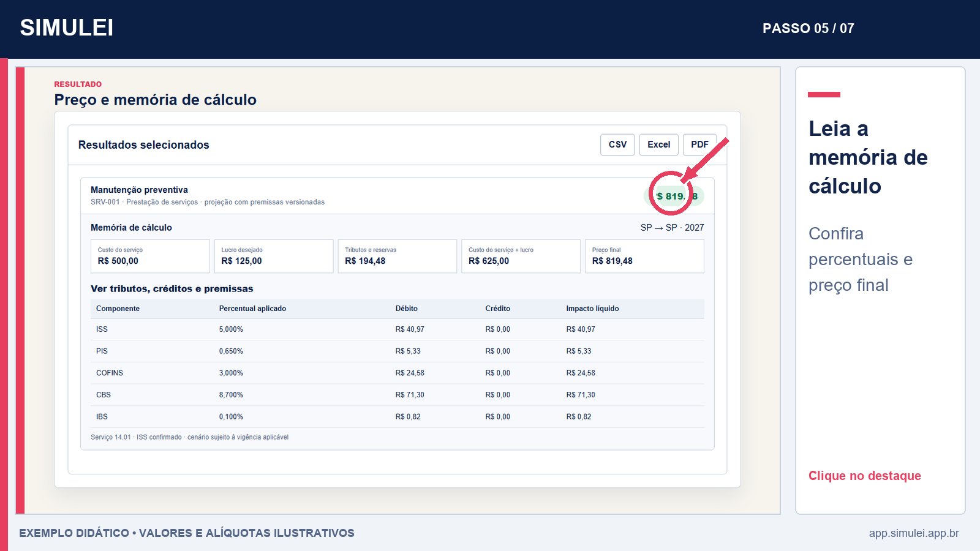The height and width of the screenshot is (551, 980).
Task: Select the CBS row label
Action: (104, 395)
